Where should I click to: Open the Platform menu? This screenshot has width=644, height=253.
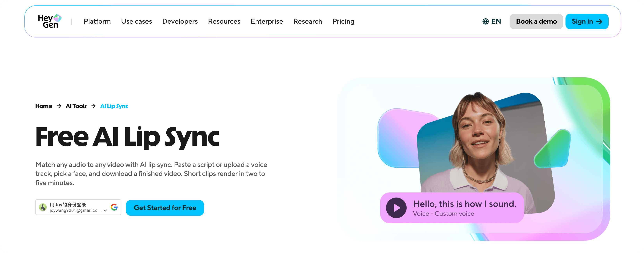point(97,21)
